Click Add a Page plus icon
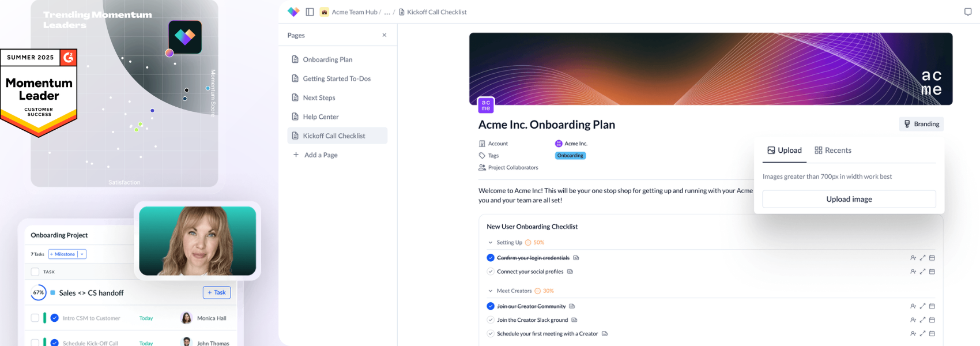The width and height of the screenshot is (980, 346). 296,155
